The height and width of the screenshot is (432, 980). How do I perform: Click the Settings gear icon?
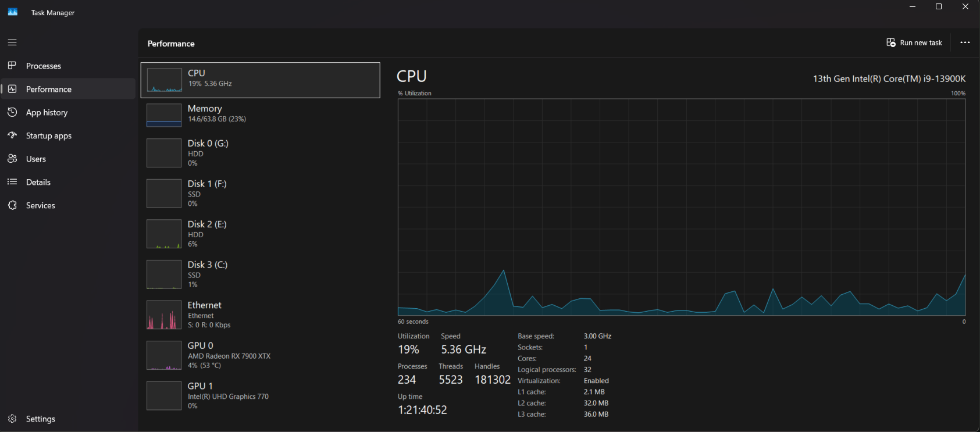coord(12,419)
